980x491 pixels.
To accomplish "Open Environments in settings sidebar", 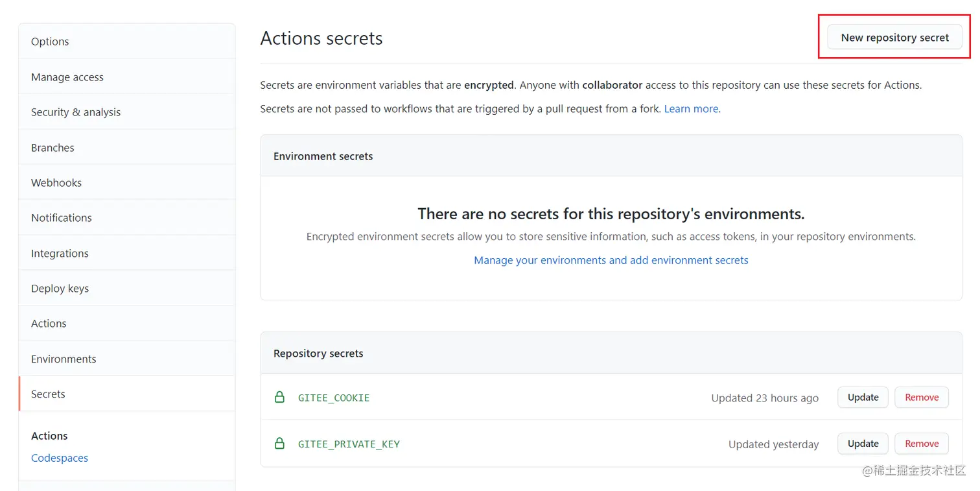I will point(64,359).
